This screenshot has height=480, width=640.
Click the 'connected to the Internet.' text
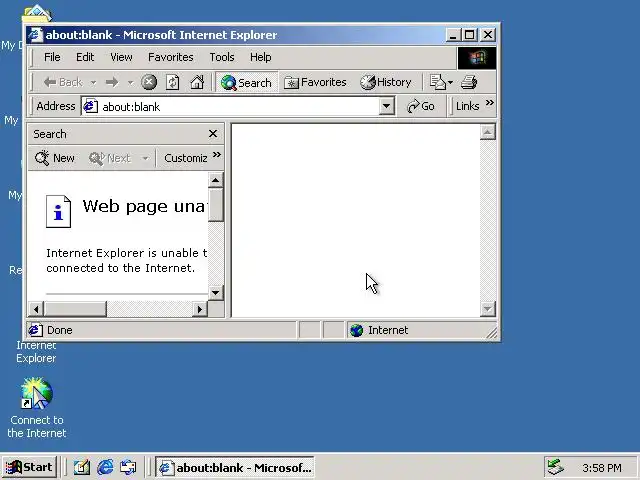coord(120,268)
